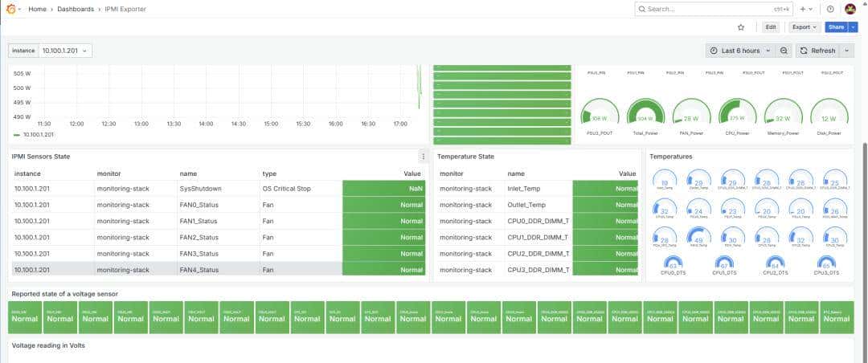Click the Refresh dashboard button
Viewport: 868px width, 363px height.
point(817,51)
